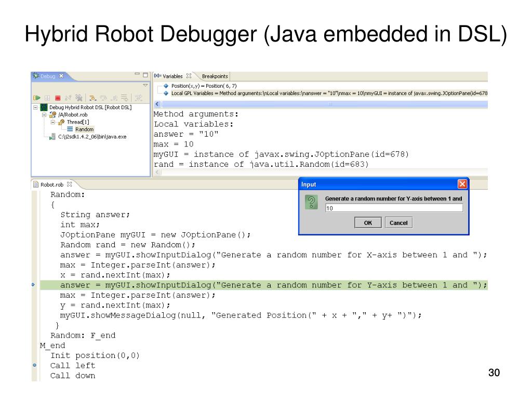
Task: Click the question mark icon in Input dialog
Action: coord(311,202)
